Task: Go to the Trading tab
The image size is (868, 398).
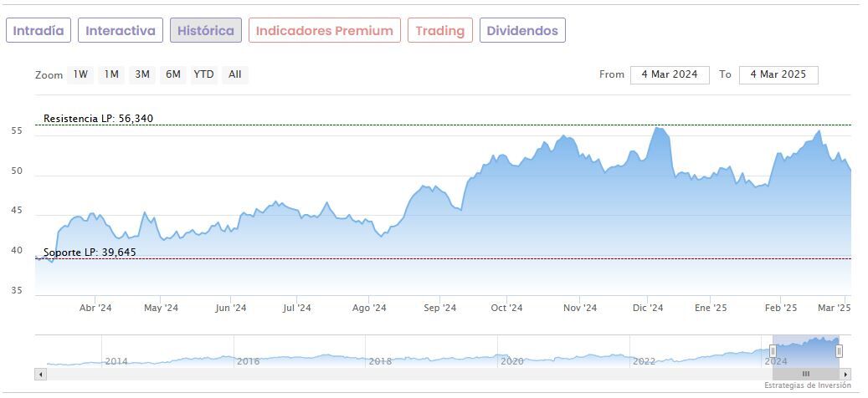Action: [x=439, y=31]
